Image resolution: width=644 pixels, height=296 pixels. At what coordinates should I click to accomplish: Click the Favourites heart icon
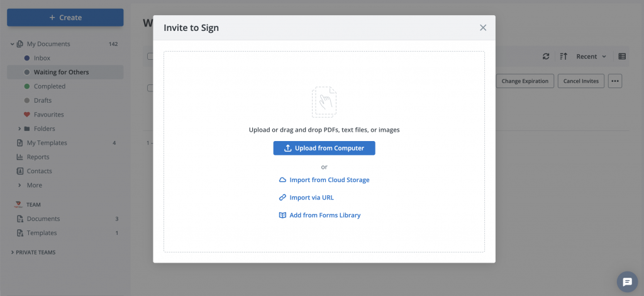coord(27,115)
